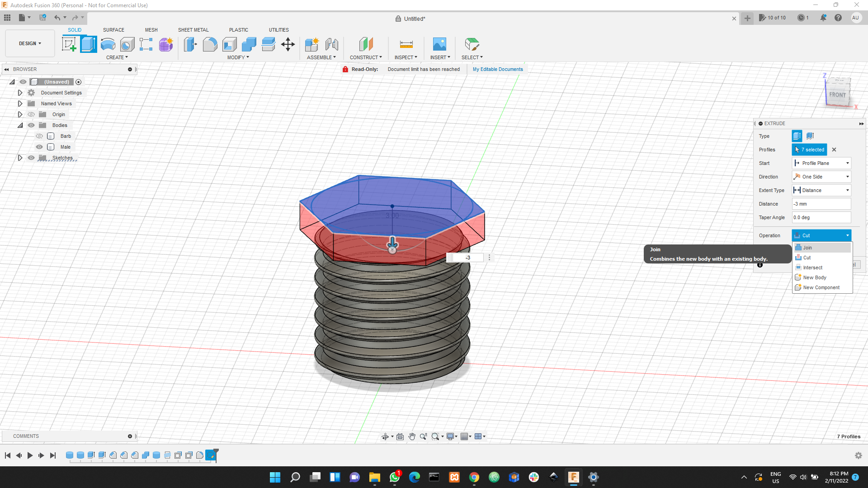Open My Editable Documents link
868x488 pixels.
(x=498, y=69)
